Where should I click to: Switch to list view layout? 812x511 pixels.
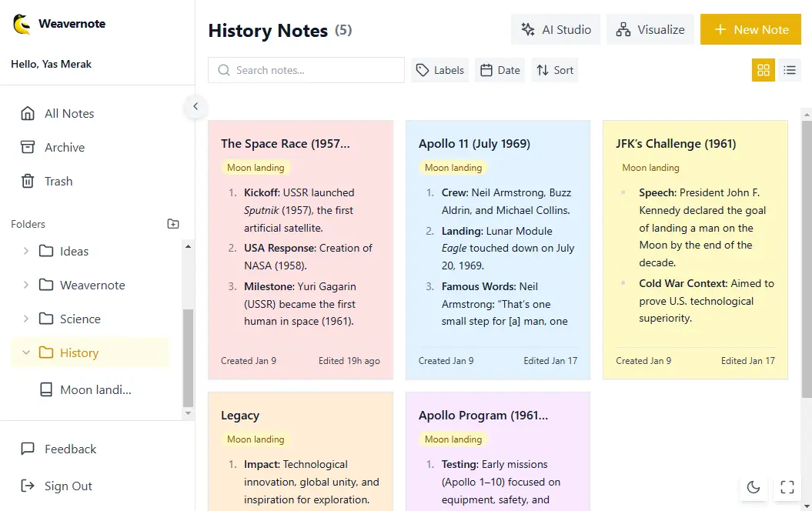(790, 70)
